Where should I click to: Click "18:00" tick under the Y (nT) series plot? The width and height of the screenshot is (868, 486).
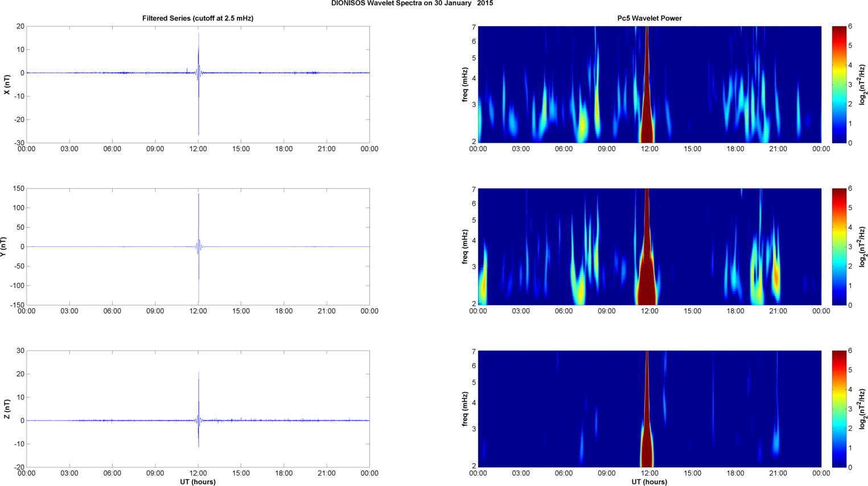coord(284,311)
